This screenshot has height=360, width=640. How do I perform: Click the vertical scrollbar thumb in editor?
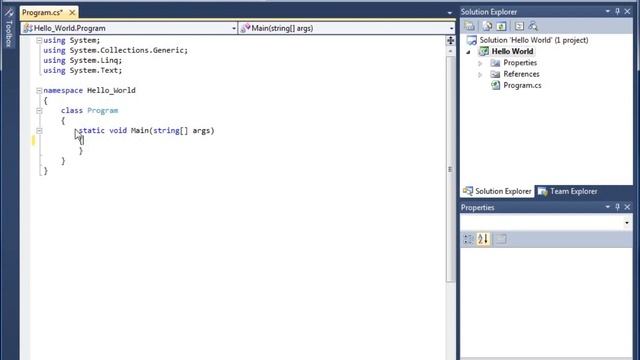(x=450, y=169)
